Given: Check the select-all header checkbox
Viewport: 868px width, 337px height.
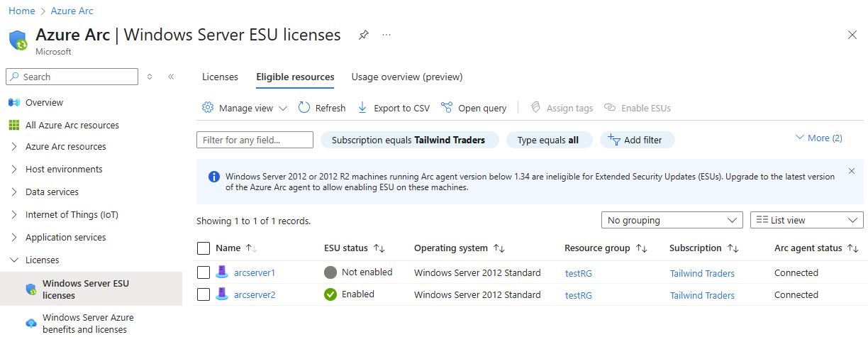Looking at the screenshot, I should [x=204, y=248].
